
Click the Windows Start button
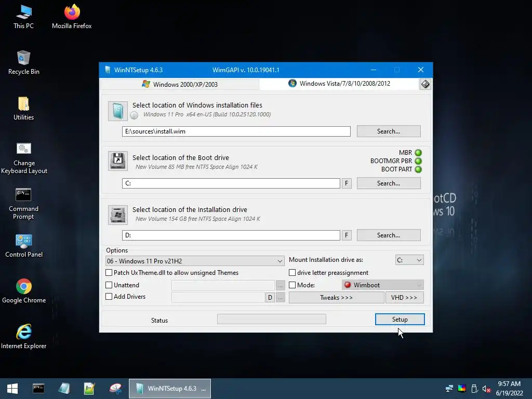(12, 389)
